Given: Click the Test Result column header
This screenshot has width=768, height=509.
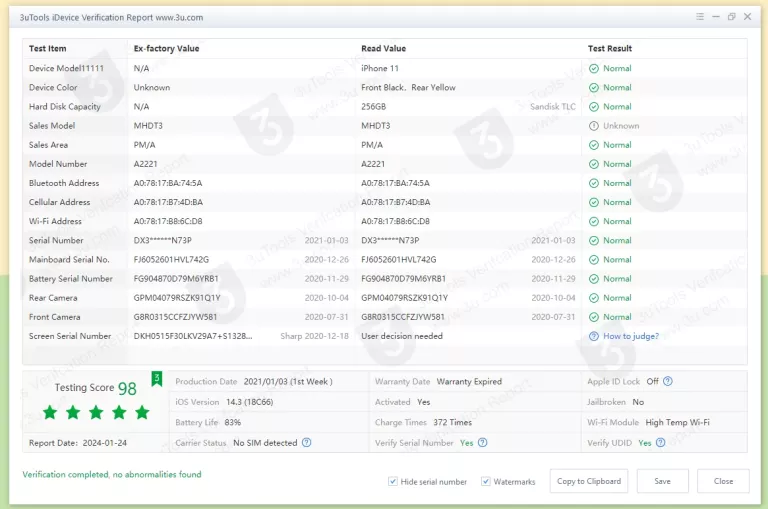Looking at the screenshot, I should (610, 48).
